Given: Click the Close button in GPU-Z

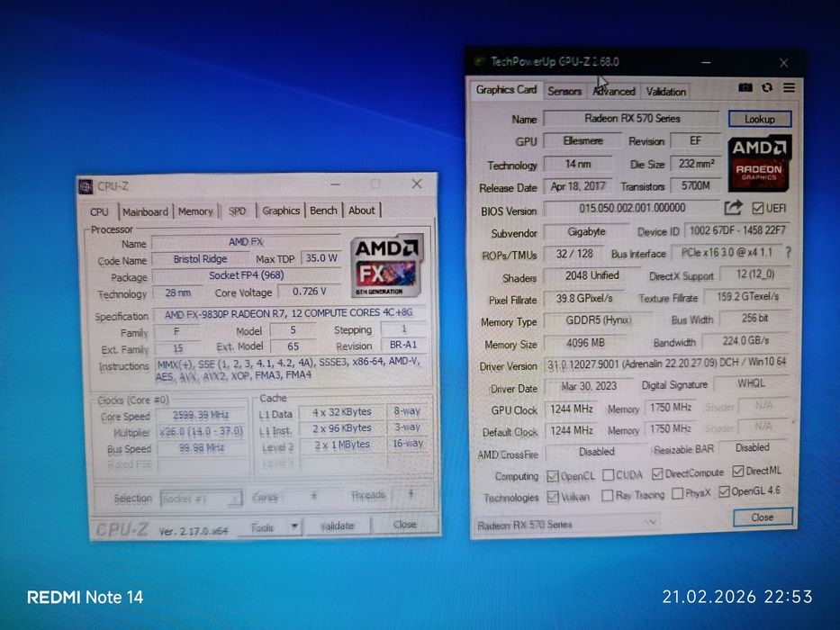Looking at the screenshot, I should [x=762, y=517].
